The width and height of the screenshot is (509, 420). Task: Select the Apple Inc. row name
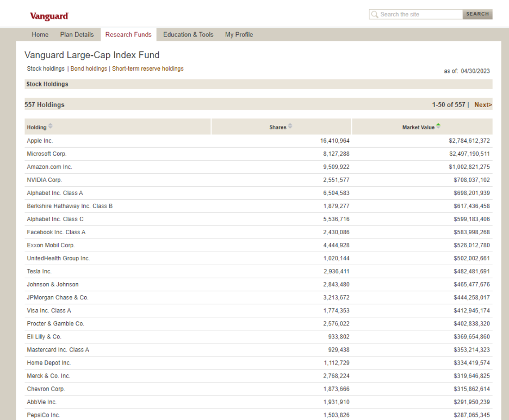pos(40,141)
